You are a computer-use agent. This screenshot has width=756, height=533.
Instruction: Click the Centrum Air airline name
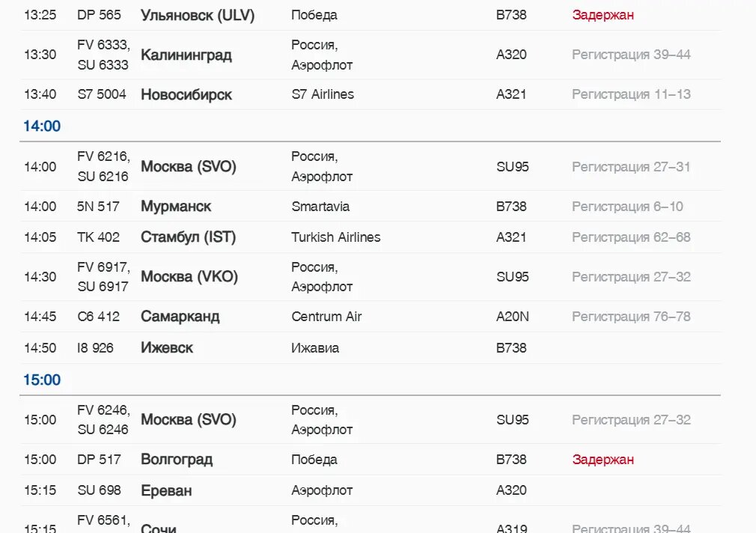[x=326, y=317]
